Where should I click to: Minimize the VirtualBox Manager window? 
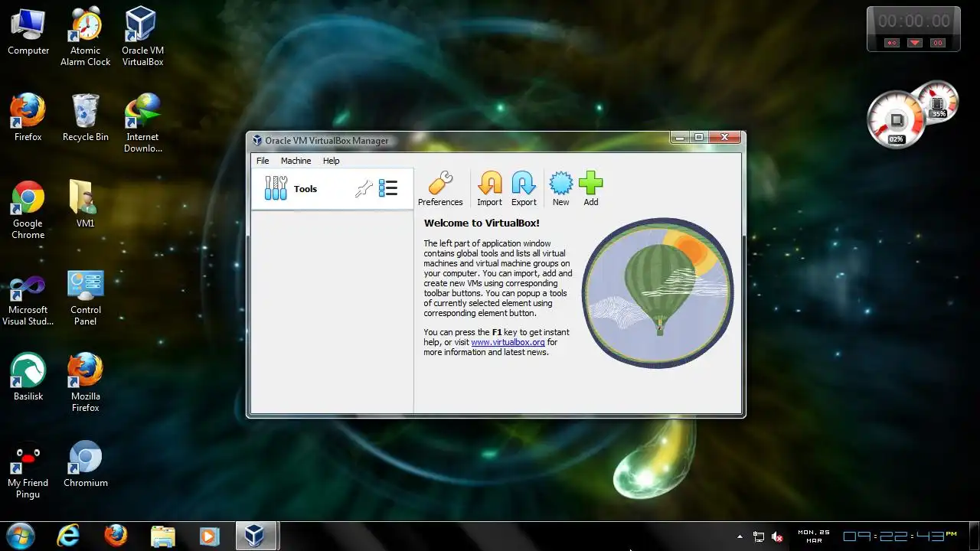pos(679,137)
